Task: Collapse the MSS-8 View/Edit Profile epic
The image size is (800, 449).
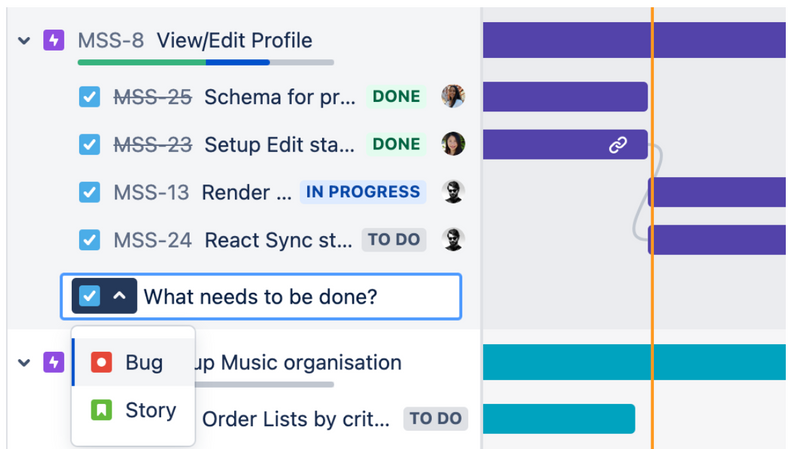Action: (24, 41)
